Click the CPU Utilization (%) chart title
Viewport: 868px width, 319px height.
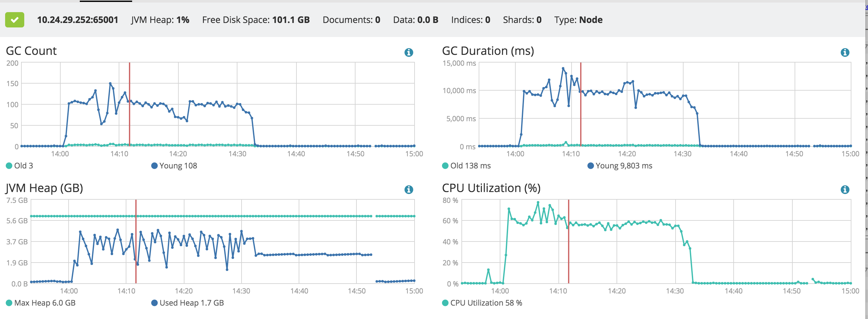coord(491,188)
